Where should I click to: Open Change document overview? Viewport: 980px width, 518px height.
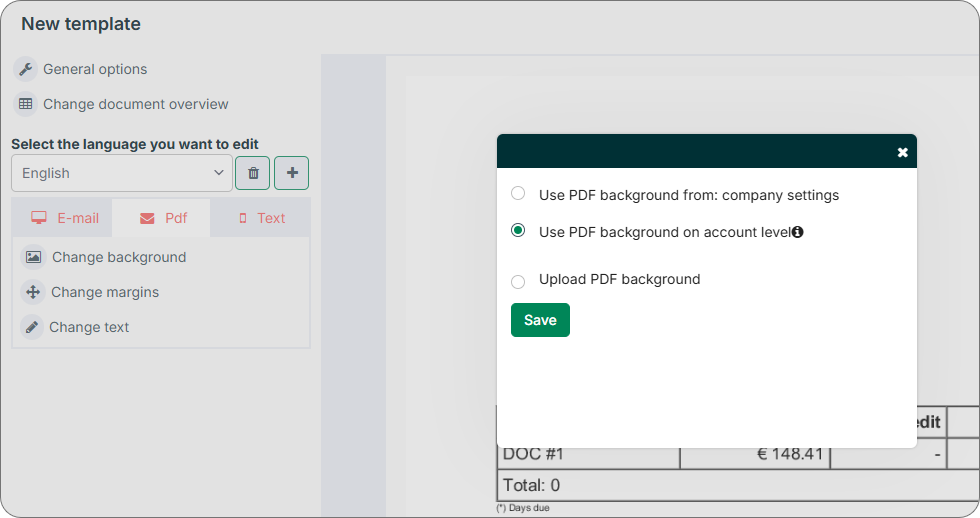[135, 104]
